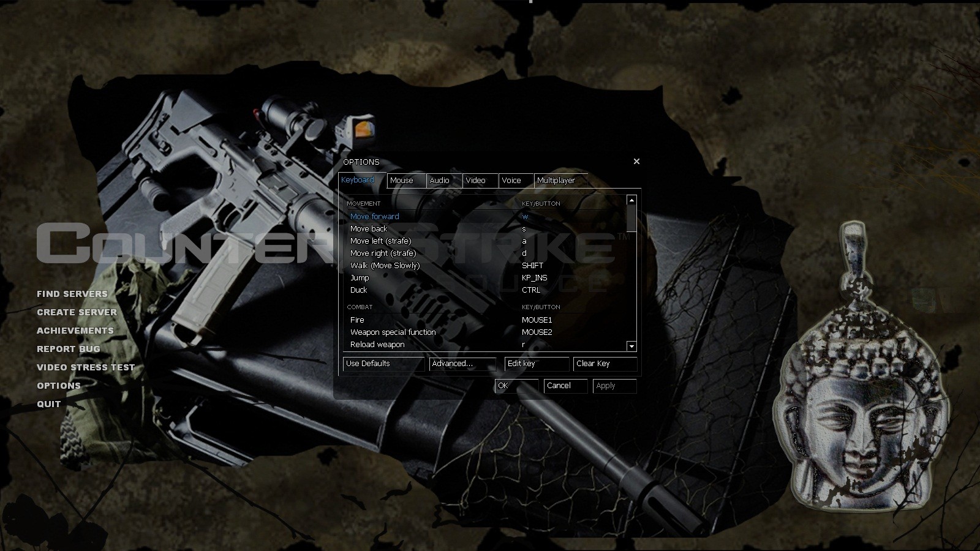Launch the Video Stress Test
Screen dimensions: 980x551
tap(86, 367)
